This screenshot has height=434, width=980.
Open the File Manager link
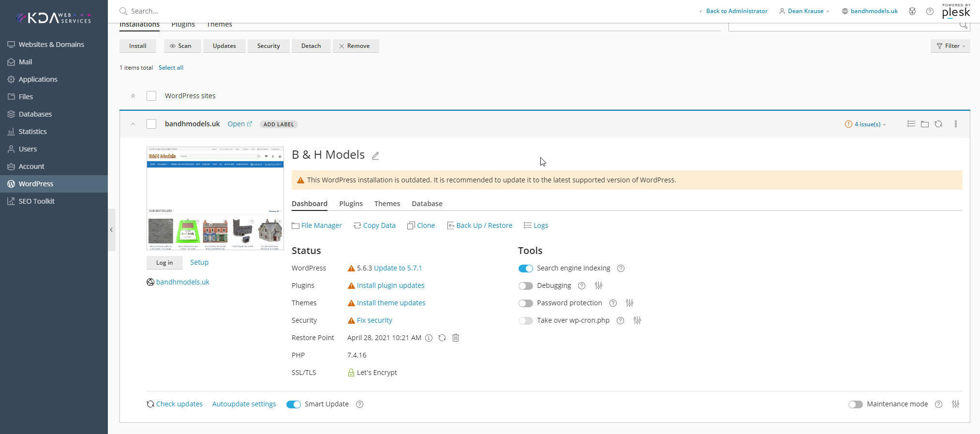[x=317, y=225]
